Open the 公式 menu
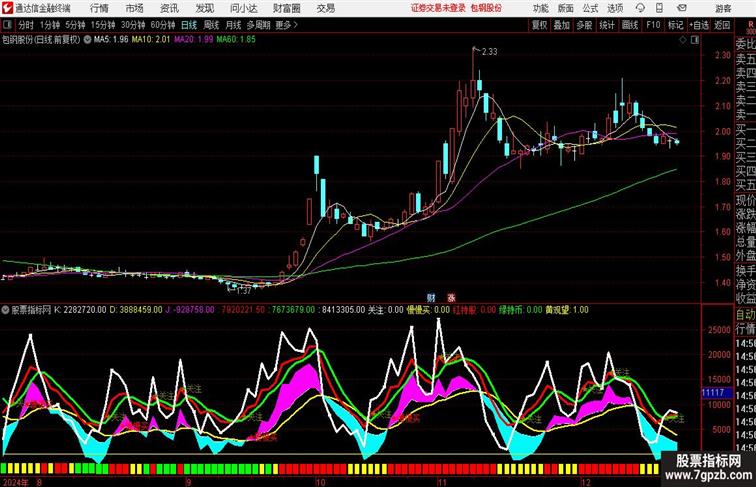The width and height of the screenshot is (756, 487). point(590,8)
